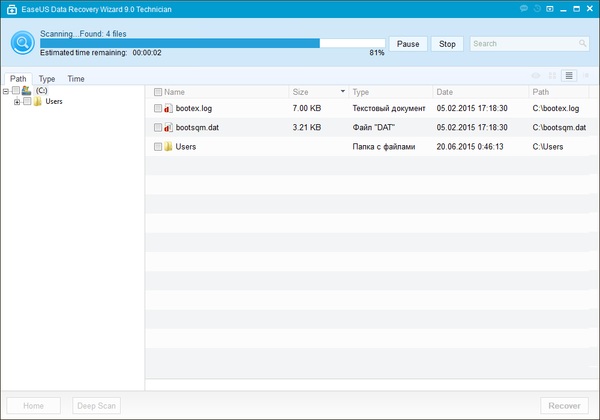The image size is (600, 420).
Task: Click the EaseUS app icon in title bar
Action: (12, 9)
